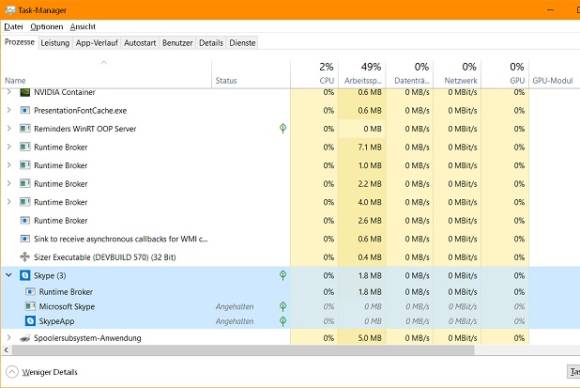580x388 pixels.
Task: Click the SkypeApp child process icon
Action: click(x=30, y=321)
